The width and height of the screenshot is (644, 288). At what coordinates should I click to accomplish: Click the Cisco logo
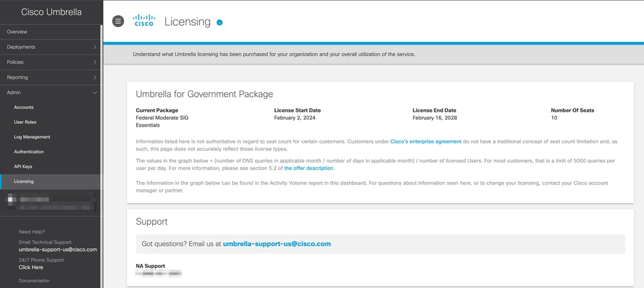point(144,21)
